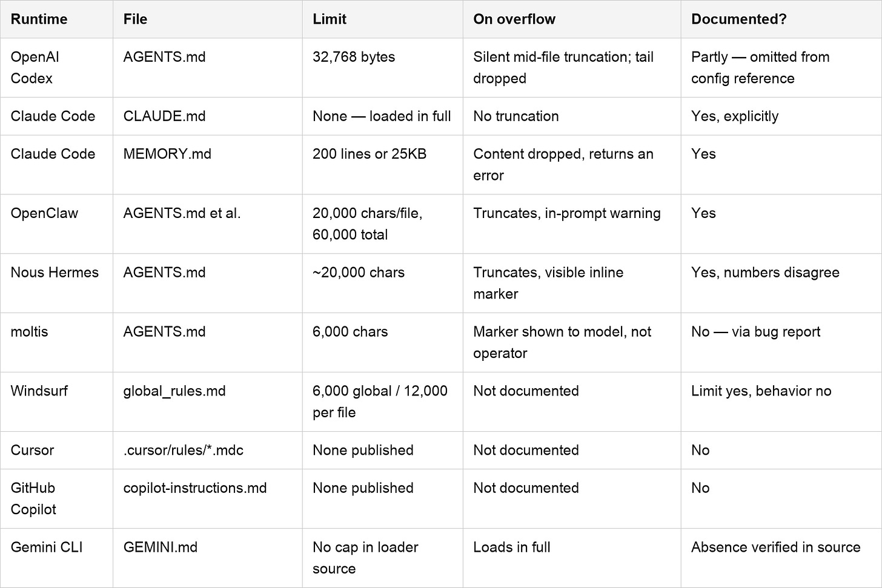Click the global_rules.md file cell

pos(208,402)
